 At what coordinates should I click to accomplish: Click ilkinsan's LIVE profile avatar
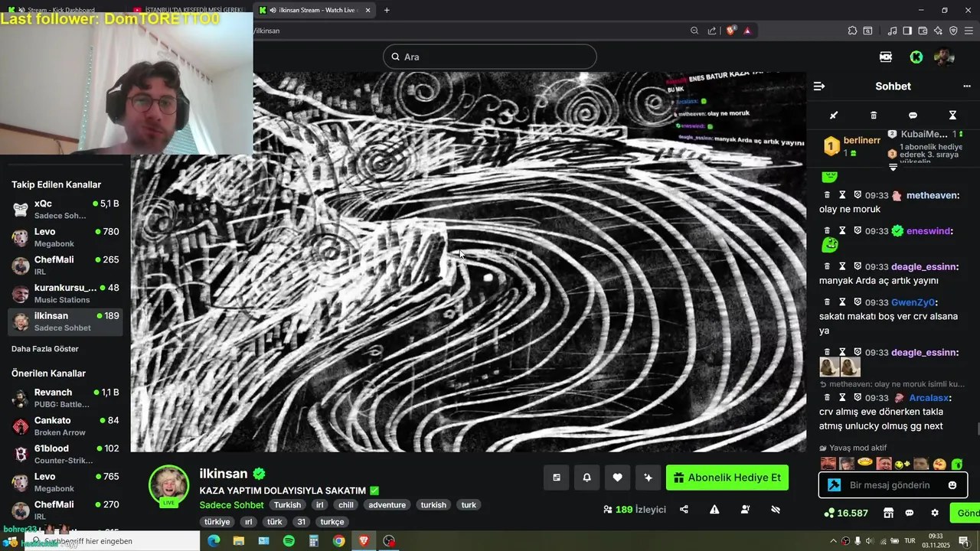coord(168,484)
